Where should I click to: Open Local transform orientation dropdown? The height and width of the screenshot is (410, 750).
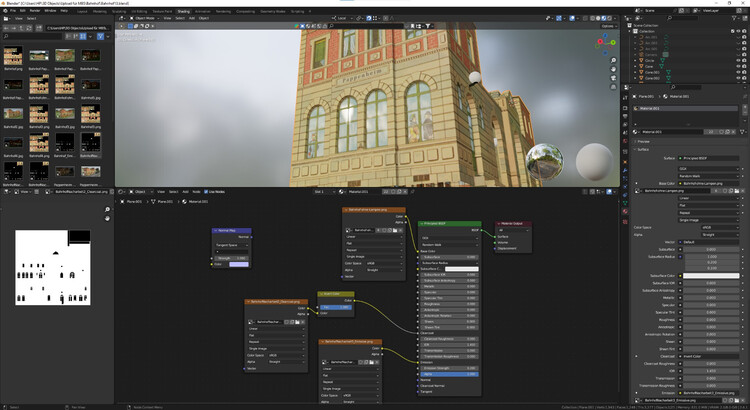point(341,18)
